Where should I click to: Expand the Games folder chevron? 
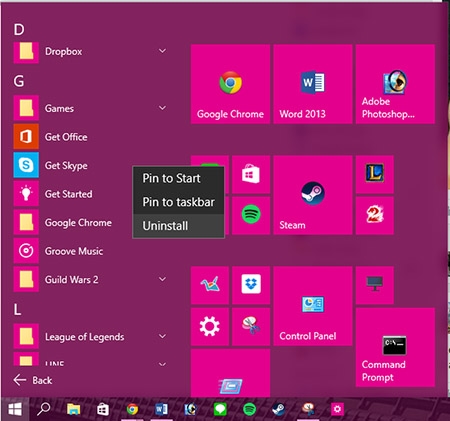162,108
